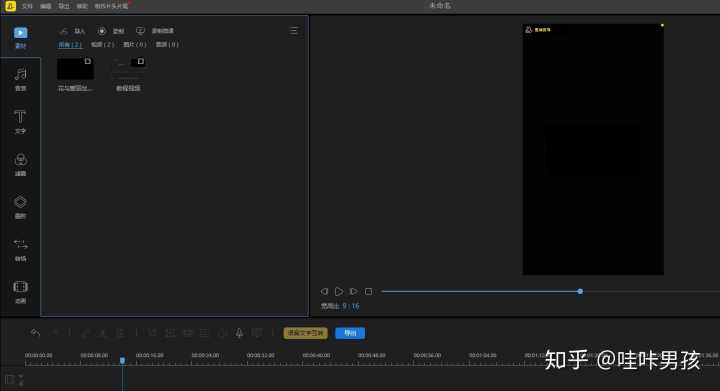Click the yellow BeeCut app logo
The width and height of the screenshot is (720, 391).
(10, 6)
